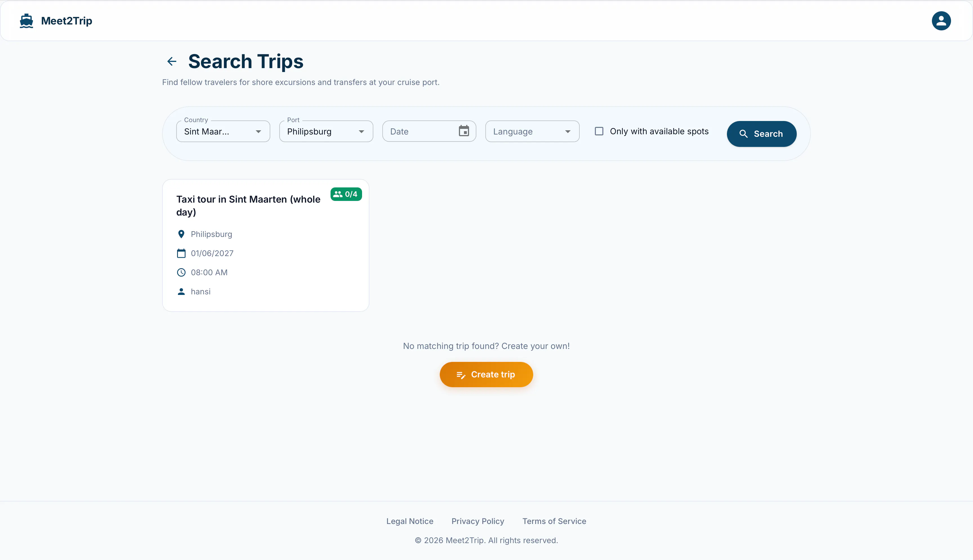Click the trip time 08:00 AM

(209, 272)
